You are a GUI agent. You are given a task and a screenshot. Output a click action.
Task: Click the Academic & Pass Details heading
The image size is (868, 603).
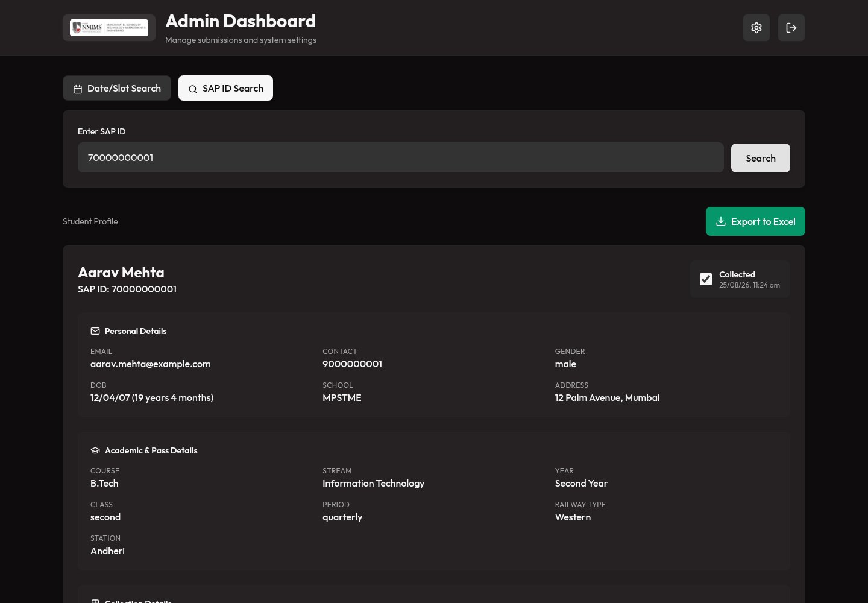pos(151,450)
